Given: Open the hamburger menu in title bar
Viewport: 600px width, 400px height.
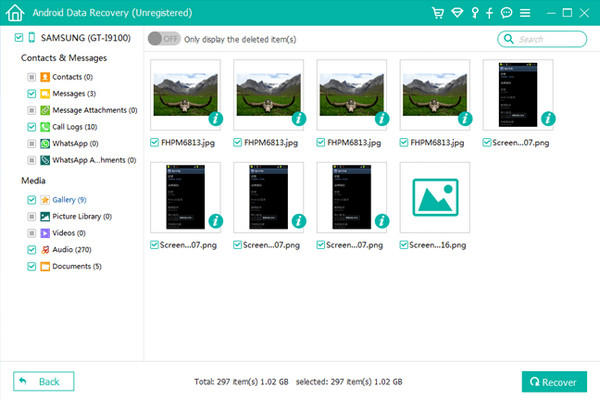Looking at the screenshot, I should click(x=526, y=13).
